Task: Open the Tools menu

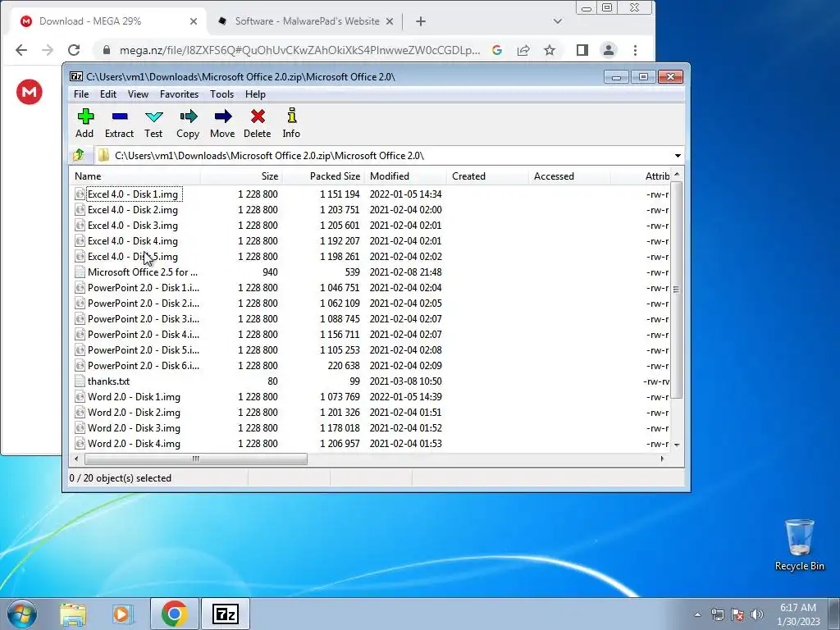Action: click(x=221, y=94)
